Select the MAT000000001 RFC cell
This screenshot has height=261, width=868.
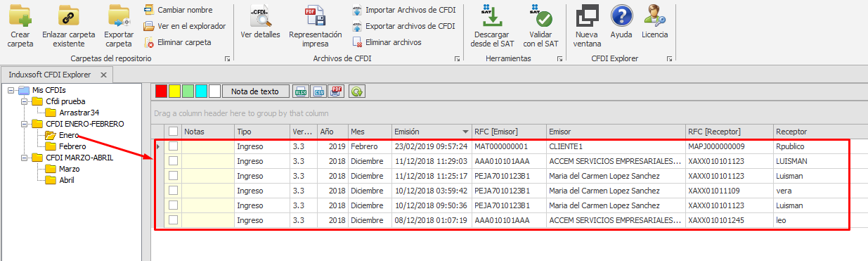pyautogui.click(x=509, y=146)
